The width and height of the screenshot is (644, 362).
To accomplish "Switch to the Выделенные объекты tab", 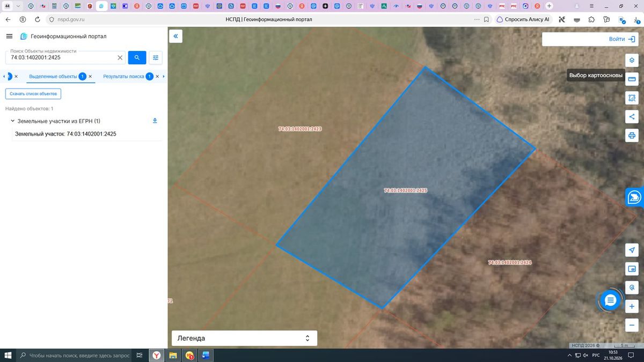I will coord(54,77).
